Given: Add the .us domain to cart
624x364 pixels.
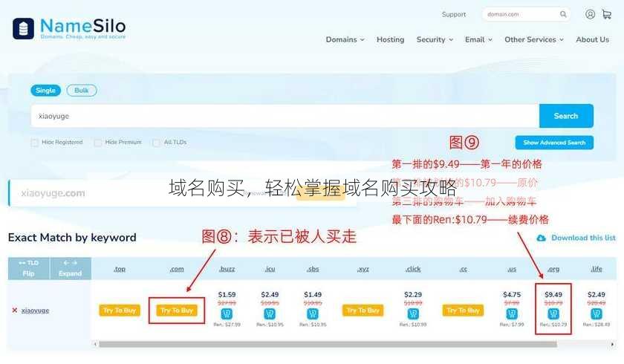Looking at the screenshot, I should pyautogui.click(x=512, y=314).
